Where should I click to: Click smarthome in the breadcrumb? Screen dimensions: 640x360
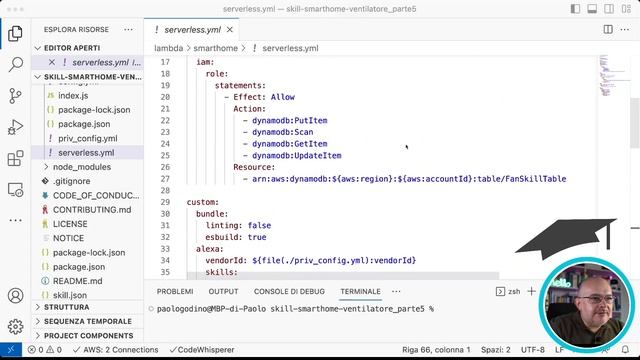(216, 48)
